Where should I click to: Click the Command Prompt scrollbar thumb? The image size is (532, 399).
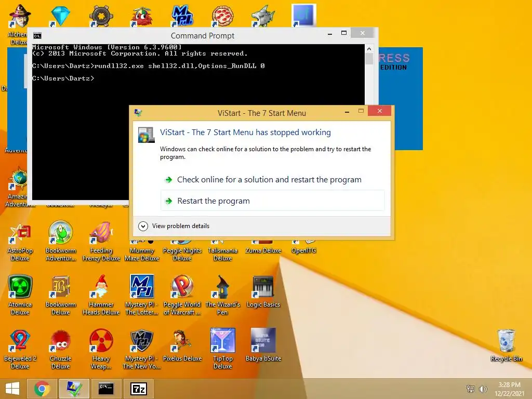click(369, 59)
